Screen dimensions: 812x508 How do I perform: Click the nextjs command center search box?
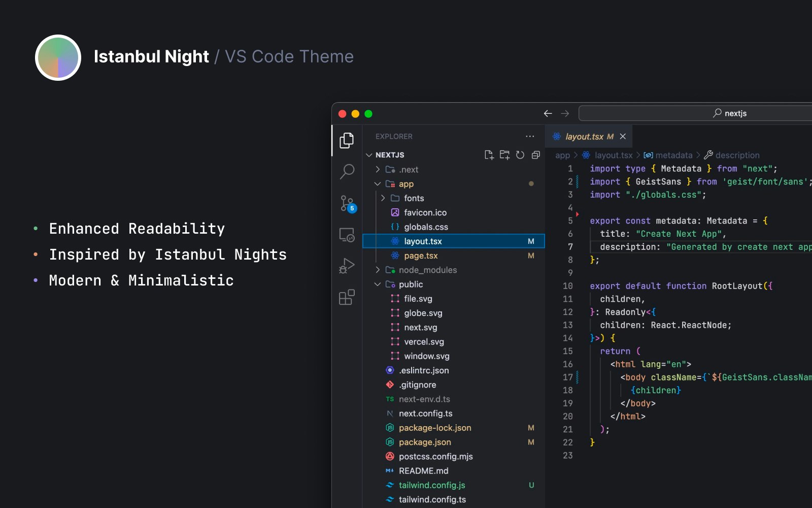pyautogui.click(x=695, y=113)
